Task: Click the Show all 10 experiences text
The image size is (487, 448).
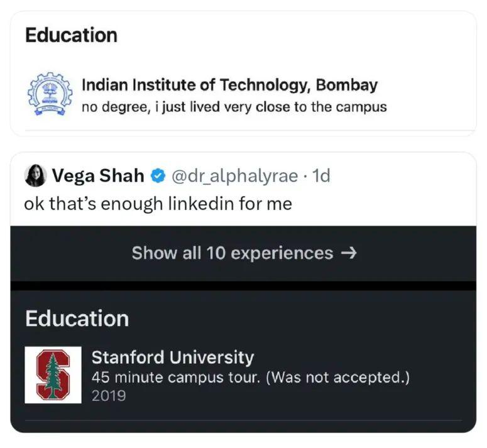Action: pos(232,253)
